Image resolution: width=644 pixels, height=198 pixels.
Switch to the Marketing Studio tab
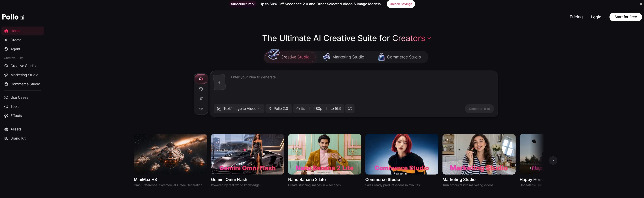[x=343, y=57]
